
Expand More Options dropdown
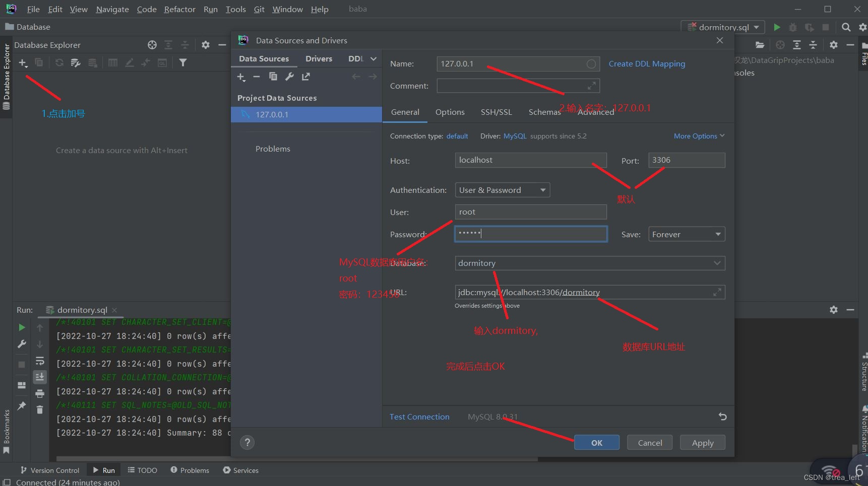(x=699, y=136)
